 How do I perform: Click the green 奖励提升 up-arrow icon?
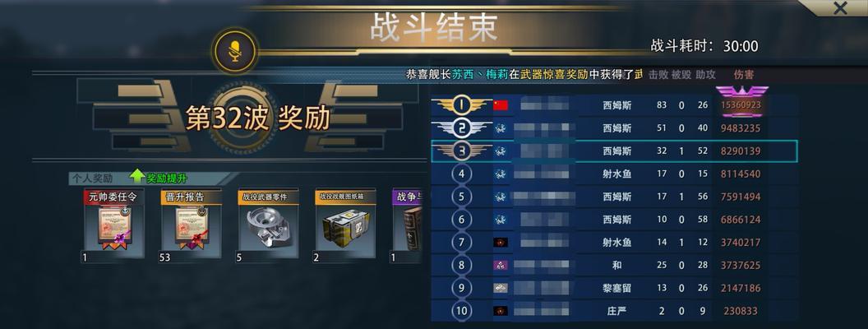(137, 177)
